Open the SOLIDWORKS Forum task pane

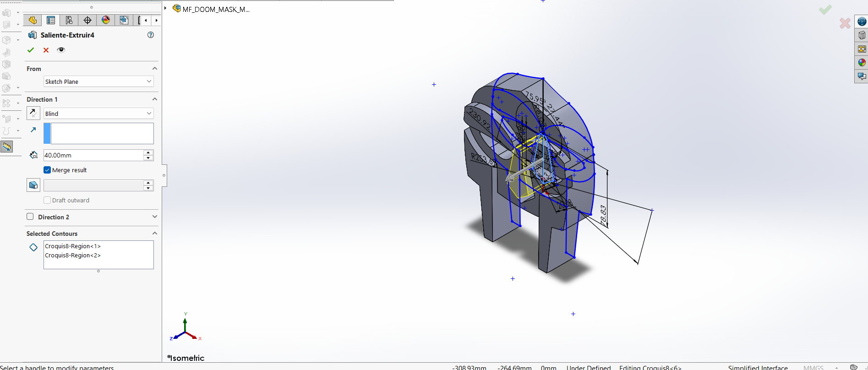click(x=862, y=76)
